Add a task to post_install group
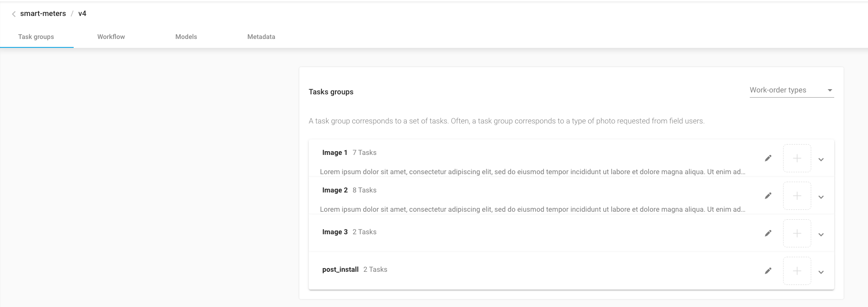Viewport: 868px width, 307px height. (797, 271)
